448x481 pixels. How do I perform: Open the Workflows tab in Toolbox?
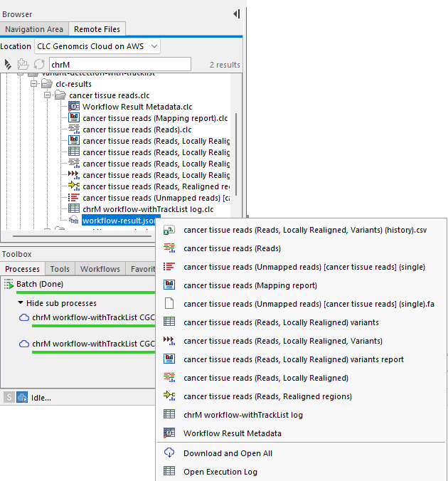tap(100, 269)
